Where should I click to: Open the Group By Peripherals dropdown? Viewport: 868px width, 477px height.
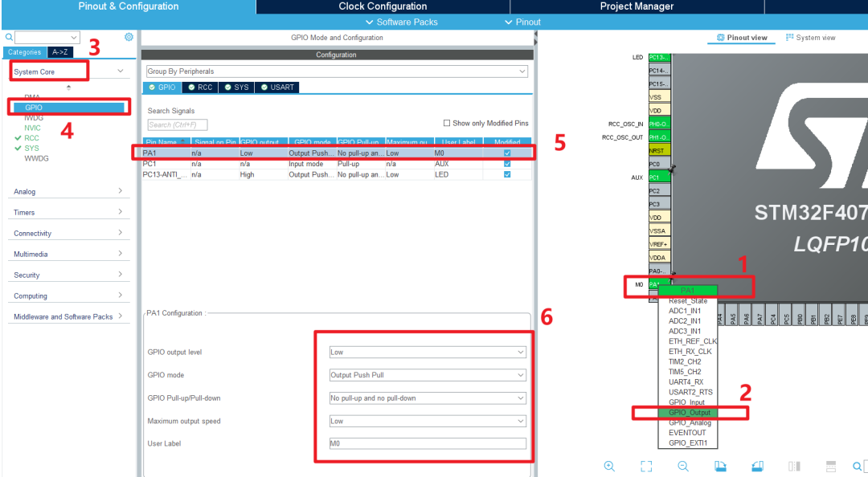click(337, 71)
